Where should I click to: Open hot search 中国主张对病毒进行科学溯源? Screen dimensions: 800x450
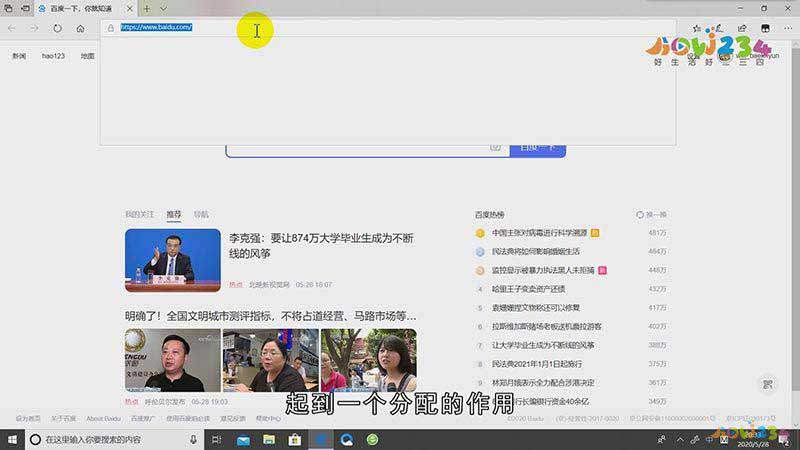point(540,233)
